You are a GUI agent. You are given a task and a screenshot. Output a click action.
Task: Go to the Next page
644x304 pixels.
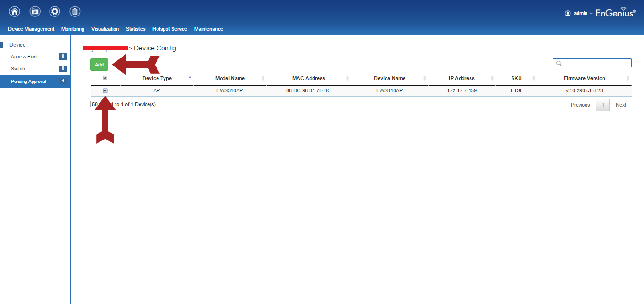coord(620,105)
